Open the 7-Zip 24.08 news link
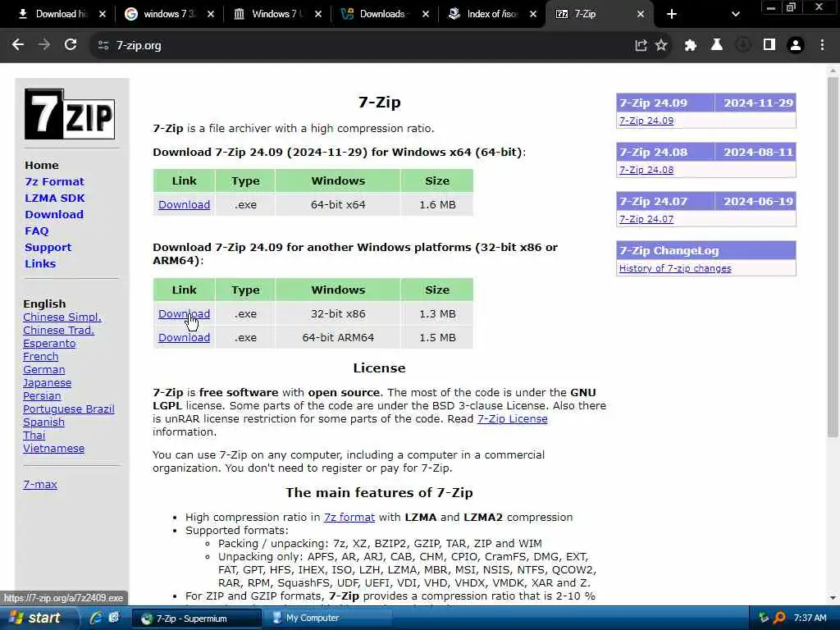Image resolution: width=840 pixels, height=630 pixels. (x=646, y=170)
